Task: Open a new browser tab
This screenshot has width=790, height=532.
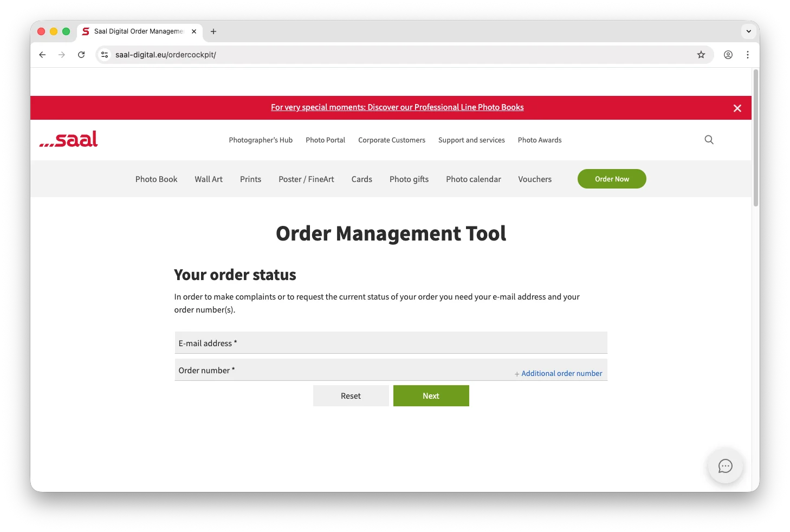Action: pos(213,31)
